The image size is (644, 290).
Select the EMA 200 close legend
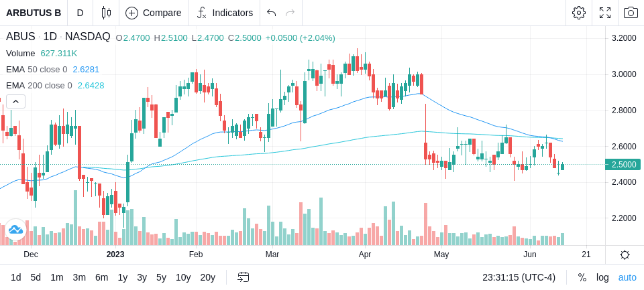39,85
